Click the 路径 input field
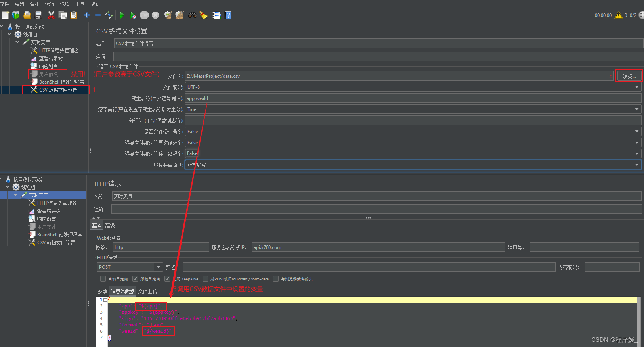The image size is (644, 347). tap(369, 267)
